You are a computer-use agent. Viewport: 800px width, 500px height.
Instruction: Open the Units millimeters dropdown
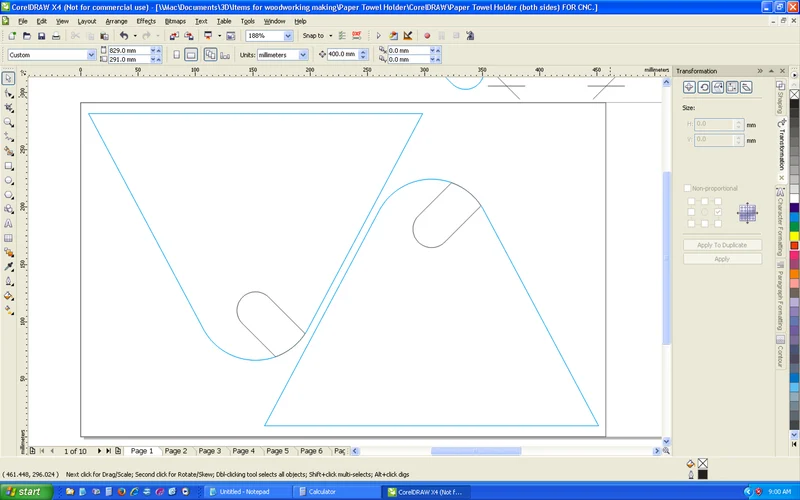pyautogui.click(x=303, y=55)
